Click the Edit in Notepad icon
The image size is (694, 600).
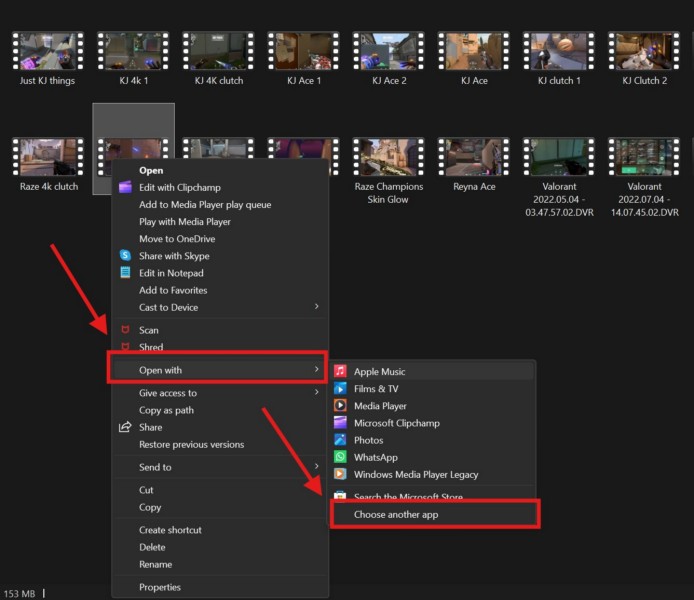[x=125, y=273]
